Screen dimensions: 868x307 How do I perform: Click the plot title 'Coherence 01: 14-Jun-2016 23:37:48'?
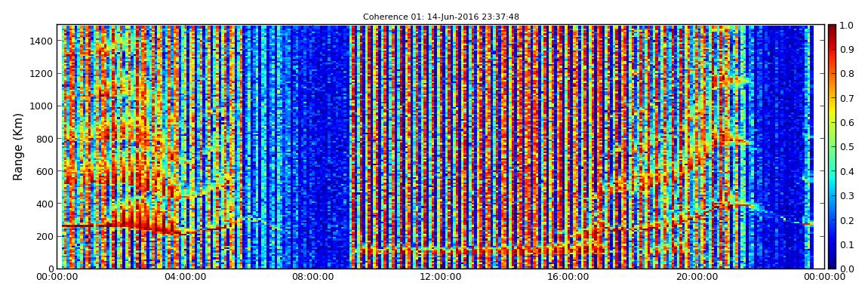[x=441, y=17]
